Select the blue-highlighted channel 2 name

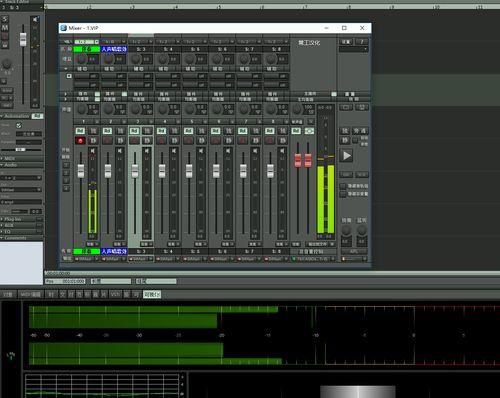click(x=114, y=49)
